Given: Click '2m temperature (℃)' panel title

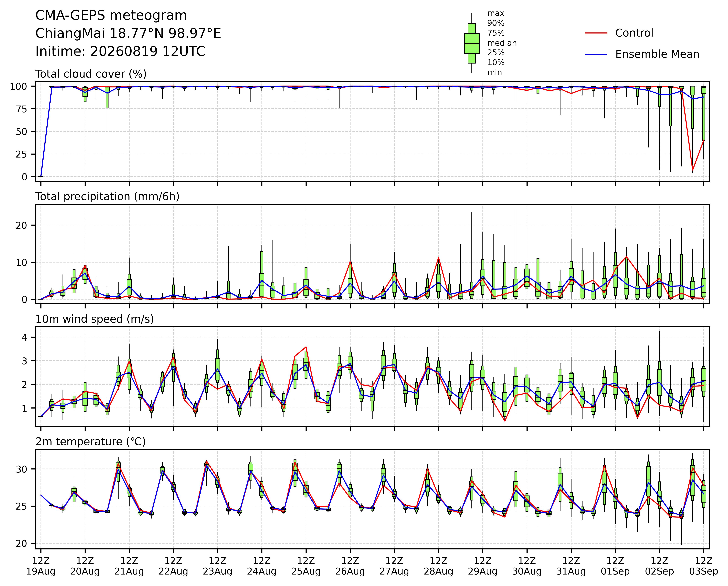Looking at the screenshot, I should (90, 442).
